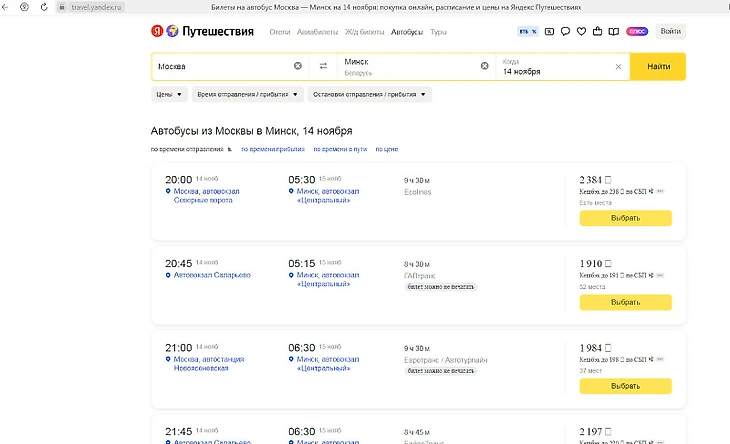
Task: Click the ГАПтранс carrier name
Action: [419, 276]
